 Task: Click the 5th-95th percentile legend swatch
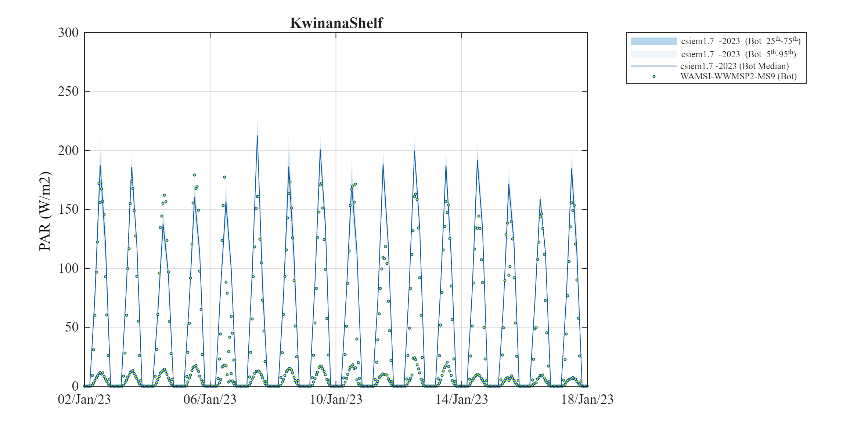(x=653, y=54)
